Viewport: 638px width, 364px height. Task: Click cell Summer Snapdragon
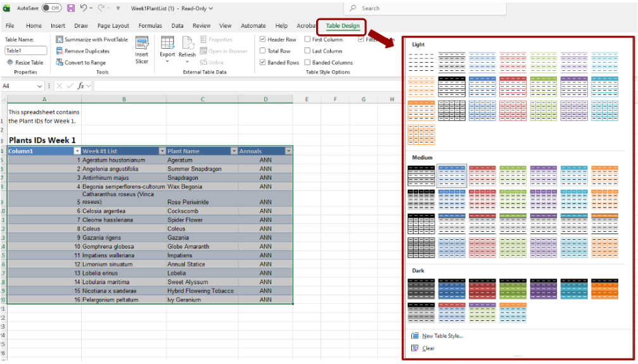point(202,169)
